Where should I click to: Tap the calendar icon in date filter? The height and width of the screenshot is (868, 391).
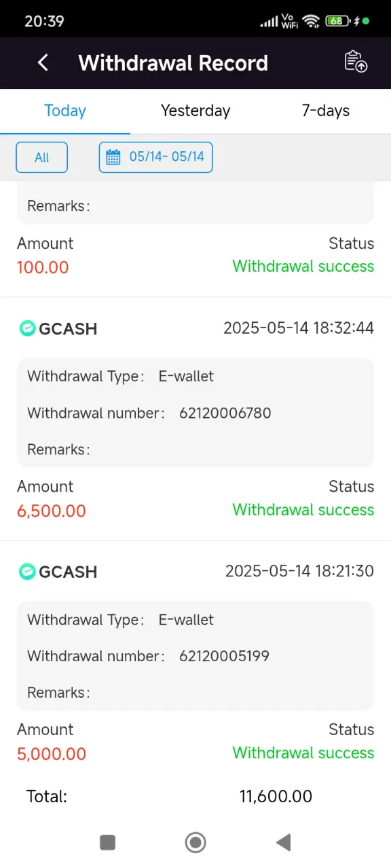[113, 157]
